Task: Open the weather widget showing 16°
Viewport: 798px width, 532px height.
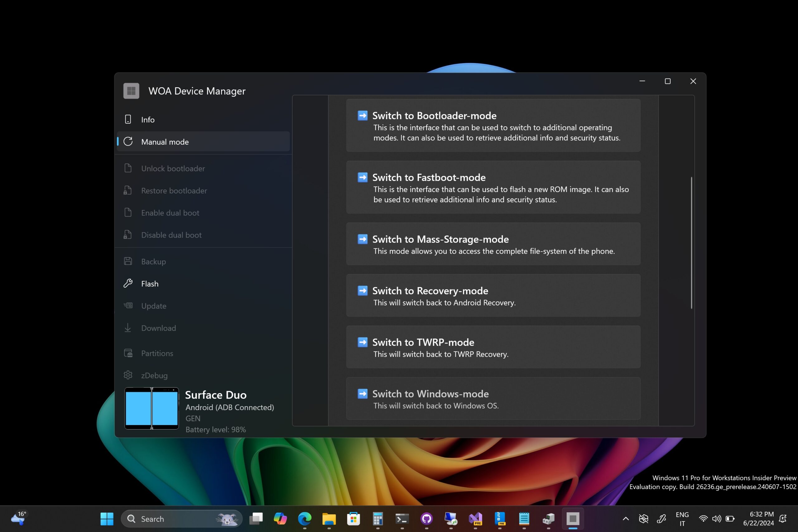Action: click(x=19, y=518)
